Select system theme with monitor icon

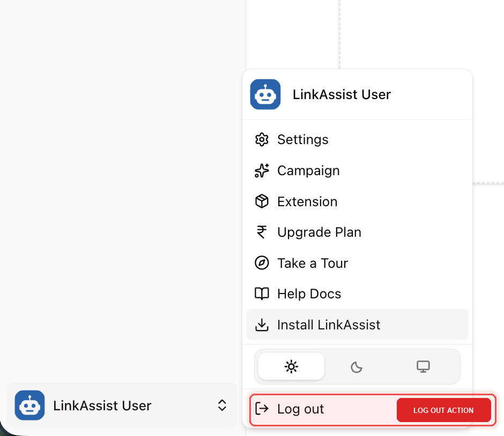423,366
